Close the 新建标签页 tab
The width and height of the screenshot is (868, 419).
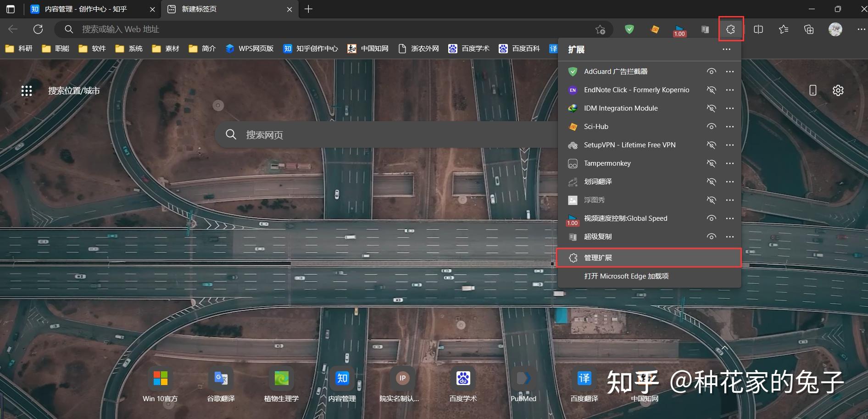289,9
